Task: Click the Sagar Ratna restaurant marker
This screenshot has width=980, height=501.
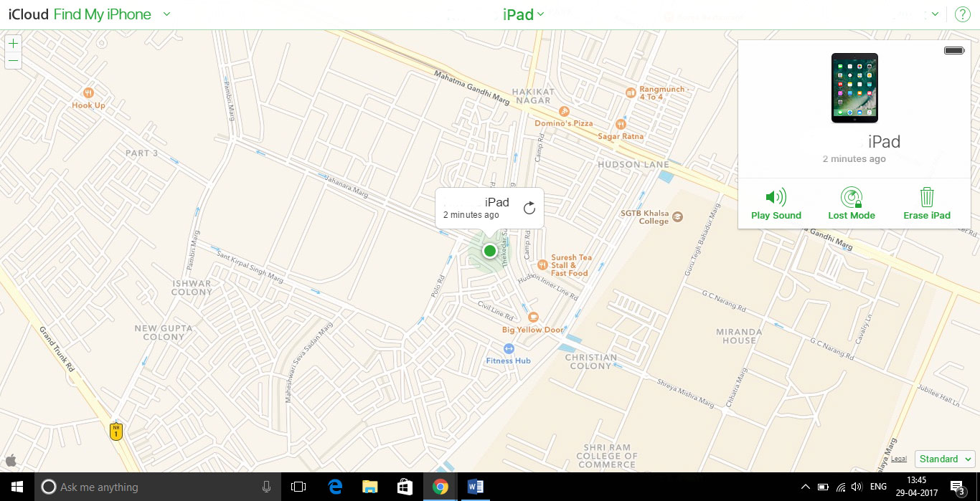Action: tap(621, 124)
